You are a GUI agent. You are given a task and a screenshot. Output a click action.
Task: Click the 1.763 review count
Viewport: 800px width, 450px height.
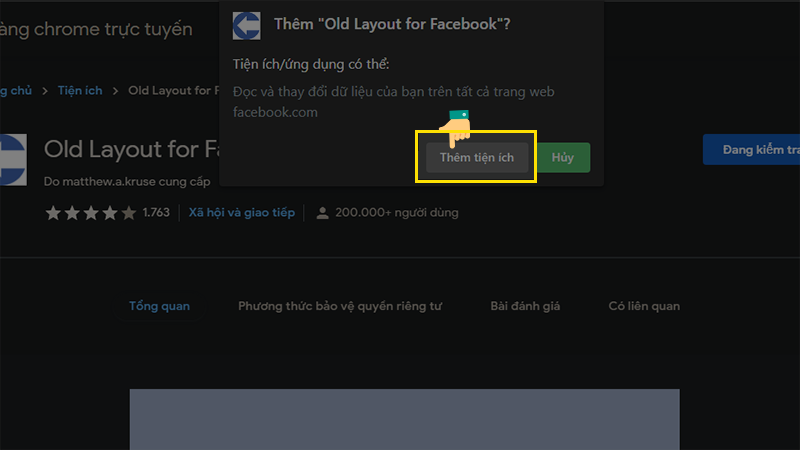coord(156,212)
